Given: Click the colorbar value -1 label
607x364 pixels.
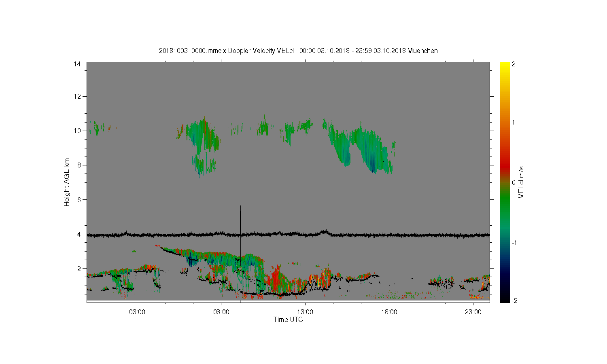Looking at the screenshot, I should [x=514, y=243].
